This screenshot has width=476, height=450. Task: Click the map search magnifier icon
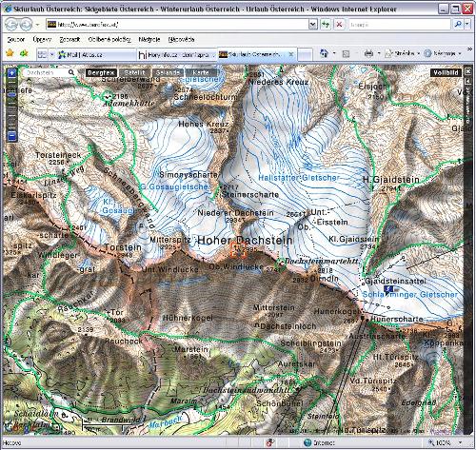(71, 72)
